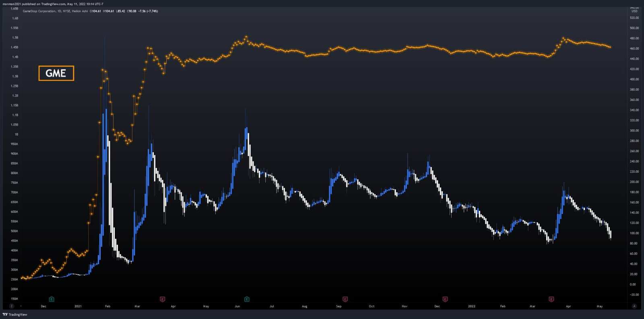
Task: Open the green earnings marker near Jun
Action: (x=247, y=299)
